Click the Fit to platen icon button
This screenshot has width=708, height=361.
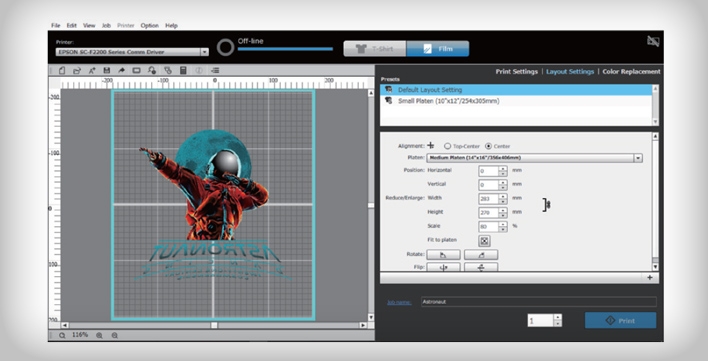click(x=484, y=241)
